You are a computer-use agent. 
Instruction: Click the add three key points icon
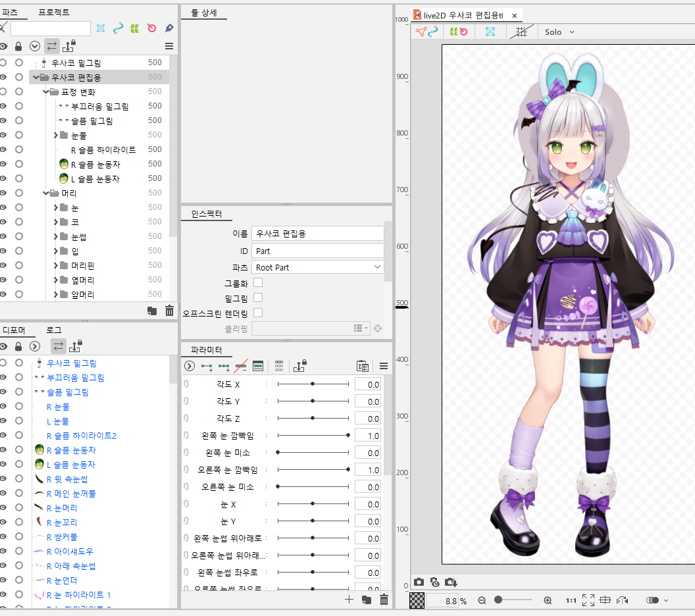[224, 367]
